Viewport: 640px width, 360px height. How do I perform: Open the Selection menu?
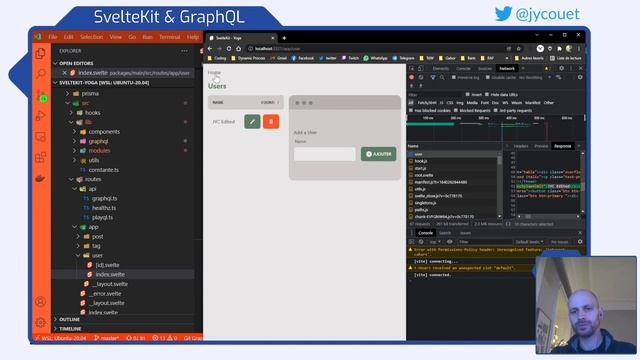tap(91, 37)
